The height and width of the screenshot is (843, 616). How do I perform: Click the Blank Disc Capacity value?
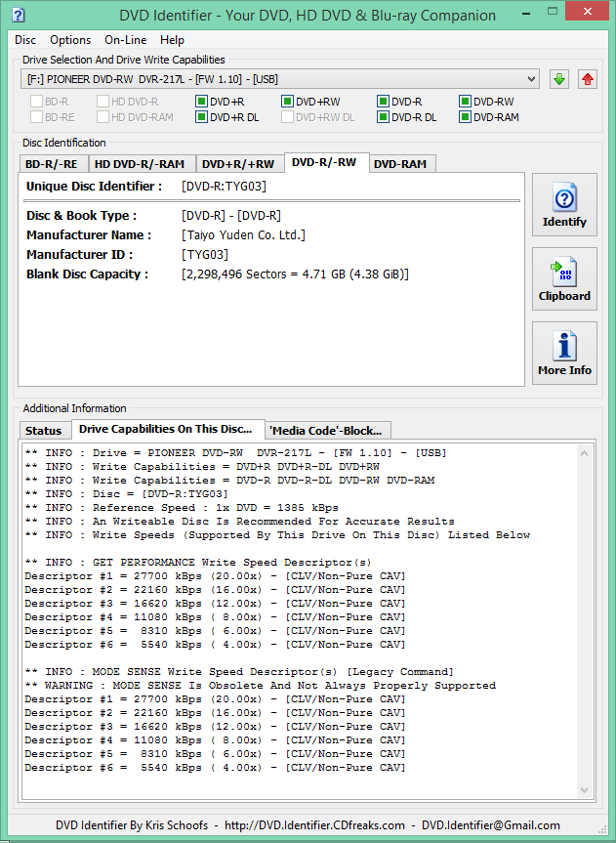coord(295,274)
